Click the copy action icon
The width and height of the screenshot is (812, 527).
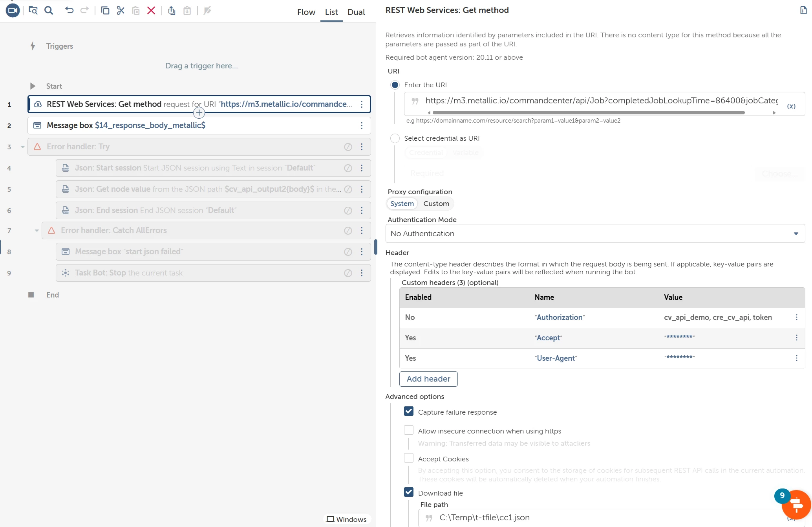(105, 11)
